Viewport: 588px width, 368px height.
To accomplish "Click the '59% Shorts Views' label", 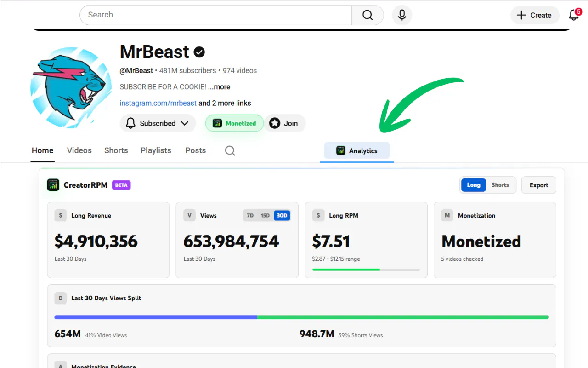I will pos(361,335).
